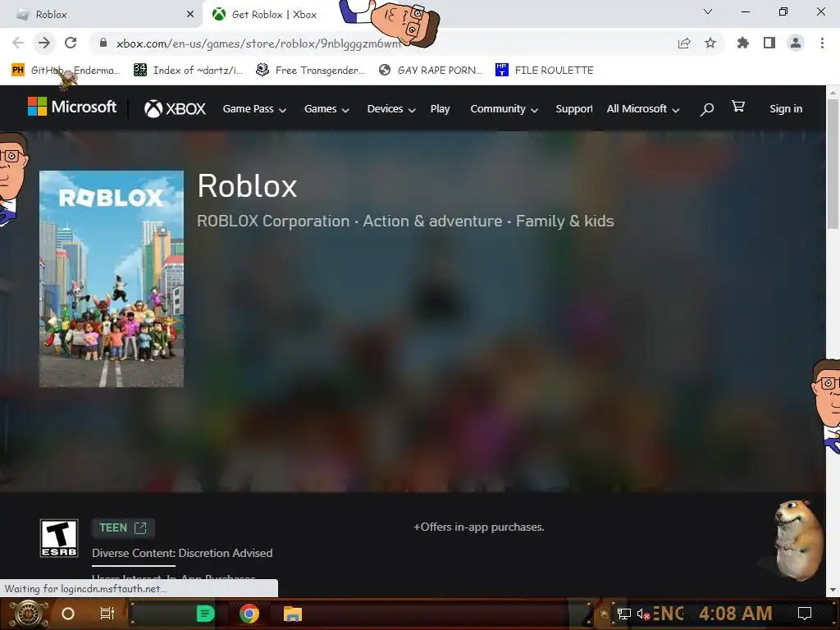Click the ROBLOX Corporation publisher link
Viewport: 840px width, 630px height.
[x=273, y=221]
